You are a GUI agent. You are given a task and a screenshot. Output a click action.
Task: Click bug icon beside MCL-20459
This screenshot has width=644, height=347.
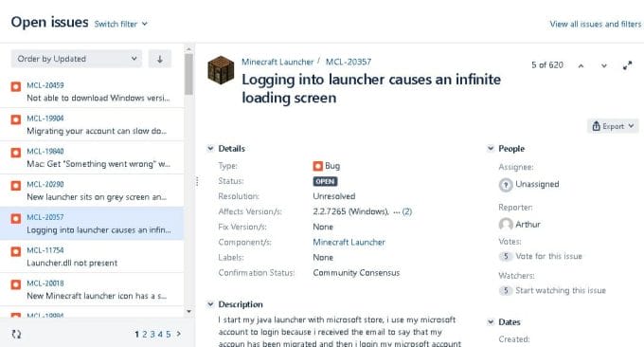[x=15, y=86]
